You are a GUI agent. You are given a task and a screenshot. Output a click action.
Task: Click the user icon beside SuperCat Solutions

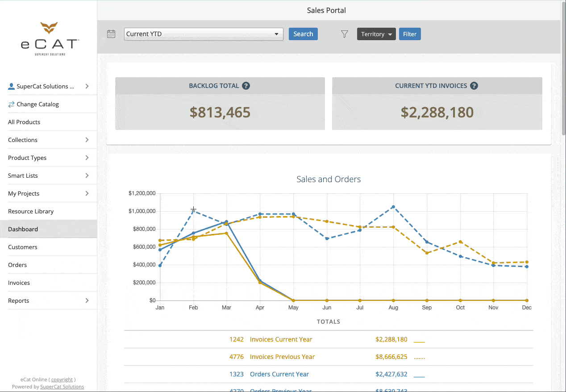point(12,86)
